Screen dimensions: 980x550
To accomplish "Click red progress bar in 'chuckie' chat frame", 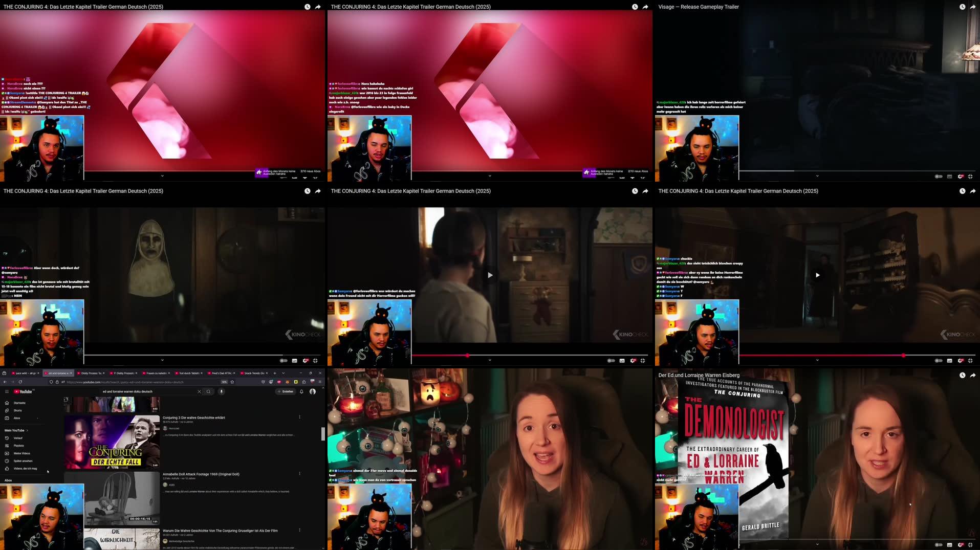I will [x=821, y=355].
